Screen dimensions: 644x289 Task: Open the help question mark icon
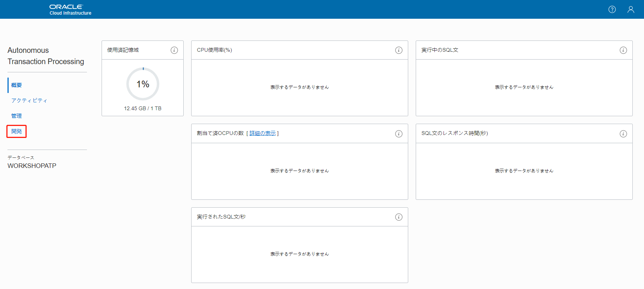coord(612,9)
